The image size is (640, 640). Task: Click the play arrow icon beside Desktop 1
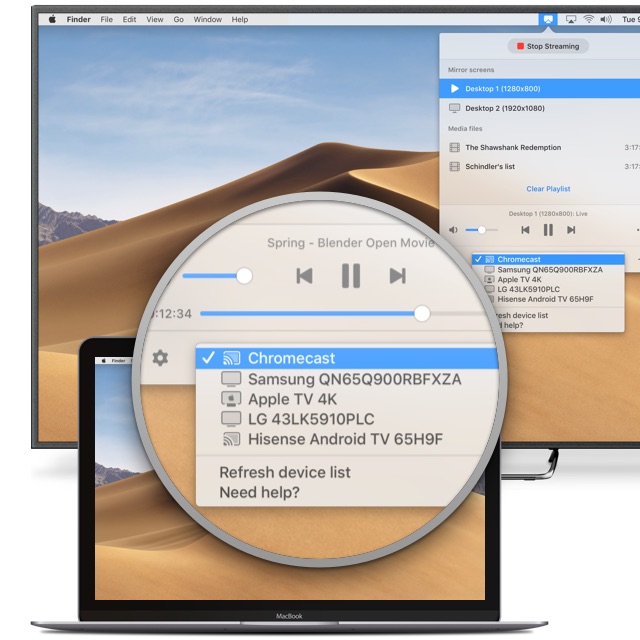pyautogui.click(x=454, y=89)
